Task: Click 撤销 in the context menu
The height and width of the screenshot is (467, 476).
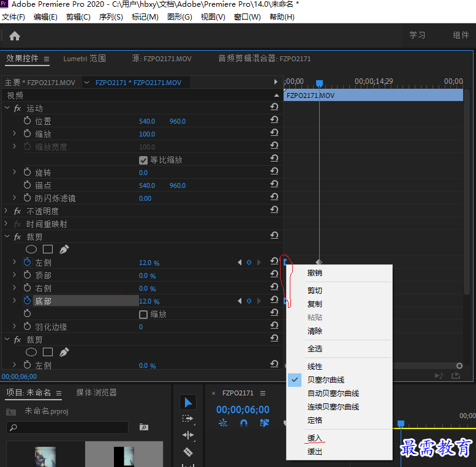Action: (314, 272)
